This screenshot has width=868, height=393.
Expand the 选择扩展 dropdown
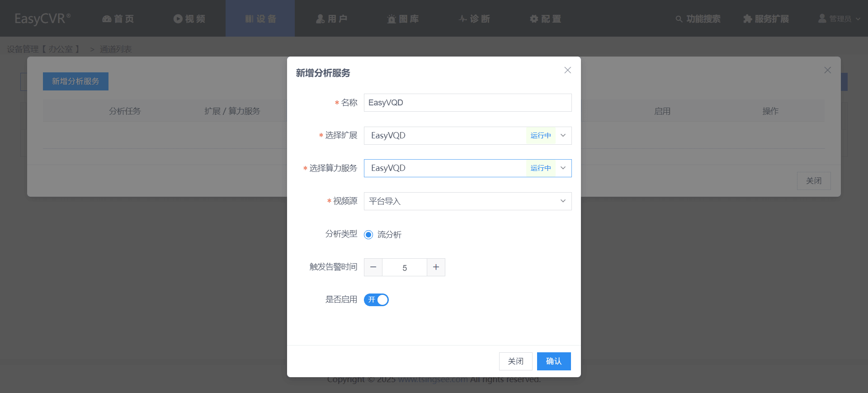(467, 136)
